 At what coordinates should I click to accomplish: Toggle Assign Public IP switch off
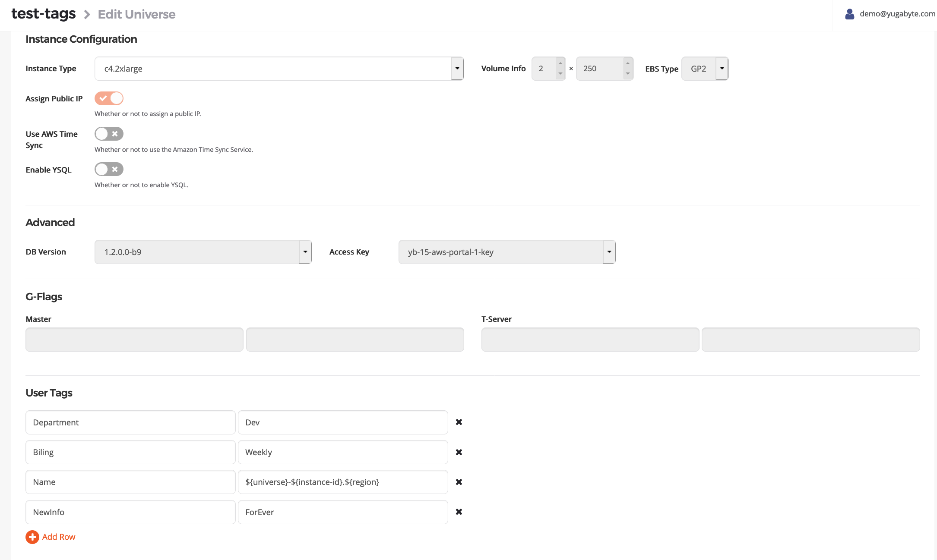(109, 98)
